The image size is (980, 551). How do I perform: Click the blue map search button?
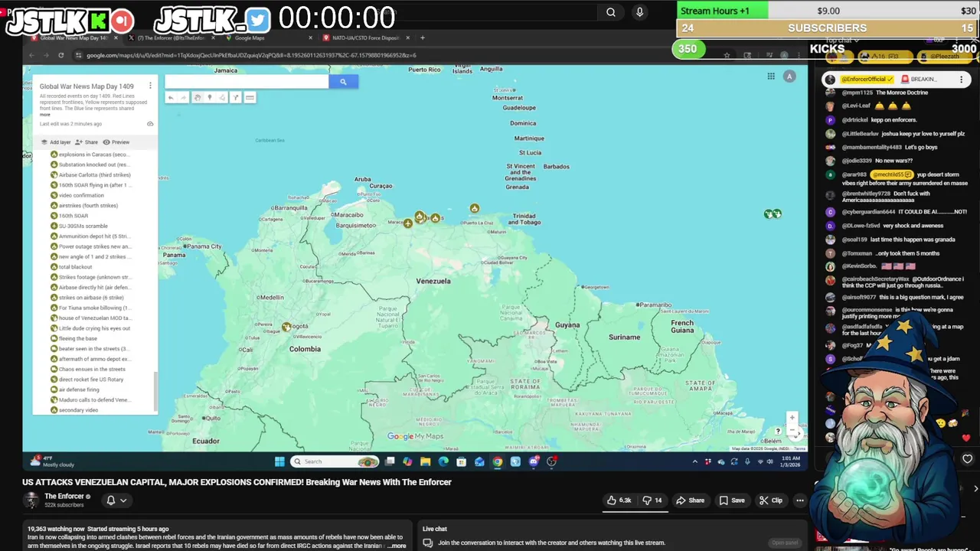343,82
